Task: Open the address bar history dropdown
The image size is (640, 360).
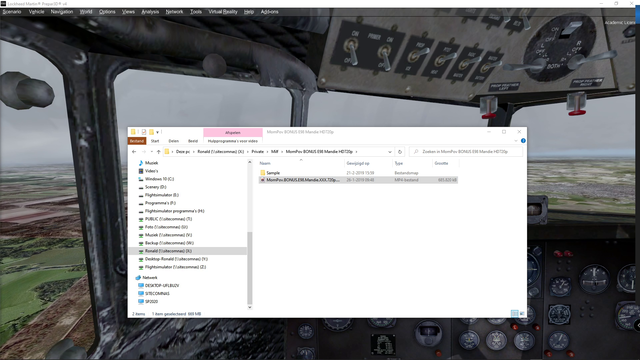Action: pyautogui.click(x=390, y=151)
